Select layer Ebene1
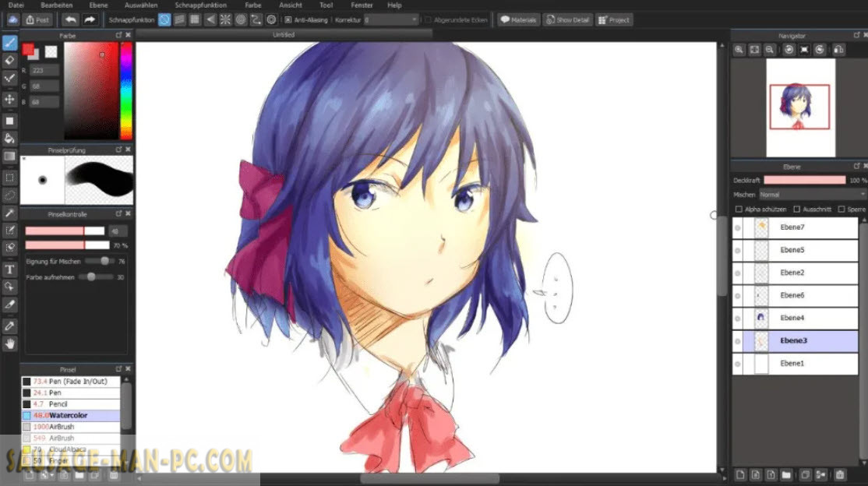The width and height of the screenshot is (868, 486). (x=796, y=364)
